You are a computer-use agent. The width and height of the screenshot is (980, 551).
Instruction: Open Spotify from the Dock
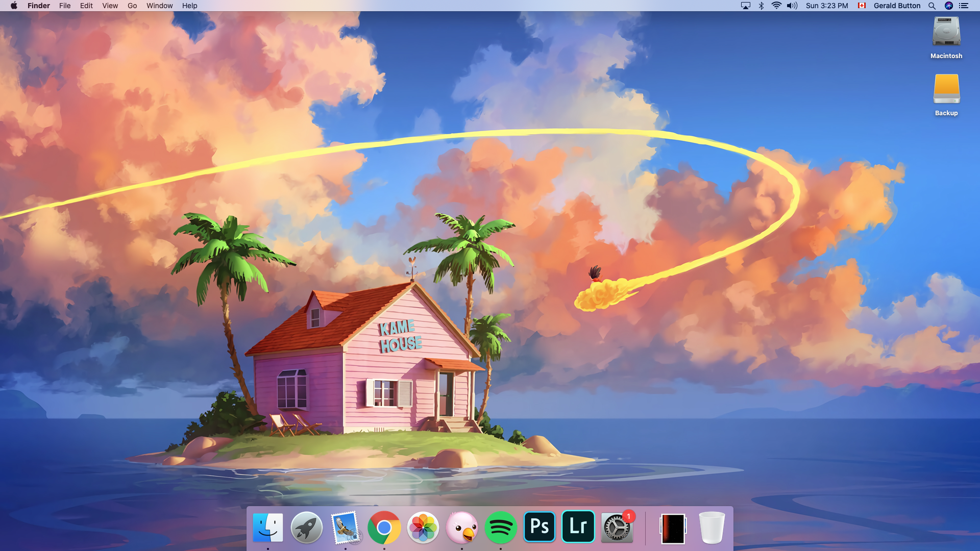point(501,528)
